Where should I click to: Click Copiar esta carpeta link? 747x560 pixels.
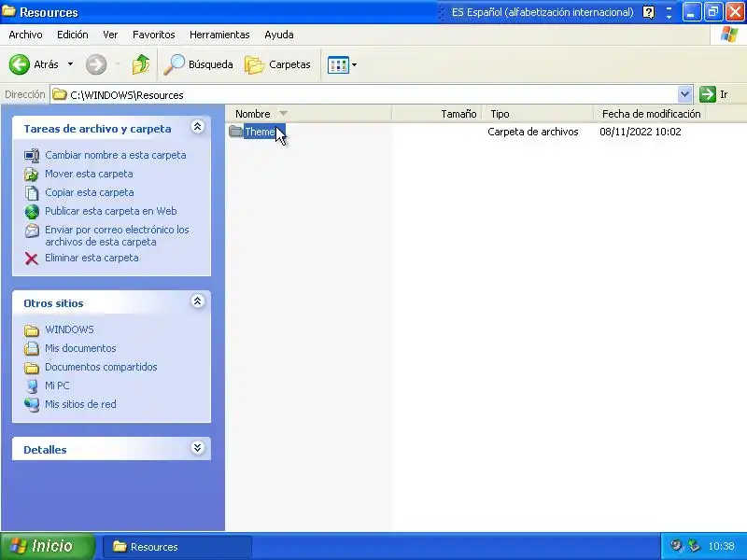click(x=89, y=192)
